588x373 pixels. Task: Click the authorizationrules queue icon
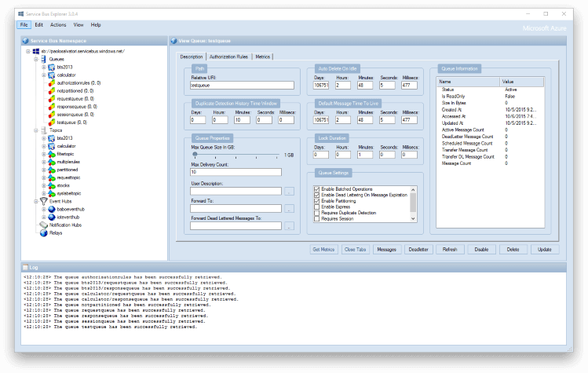pyautogui.click(x=52, y=83)
